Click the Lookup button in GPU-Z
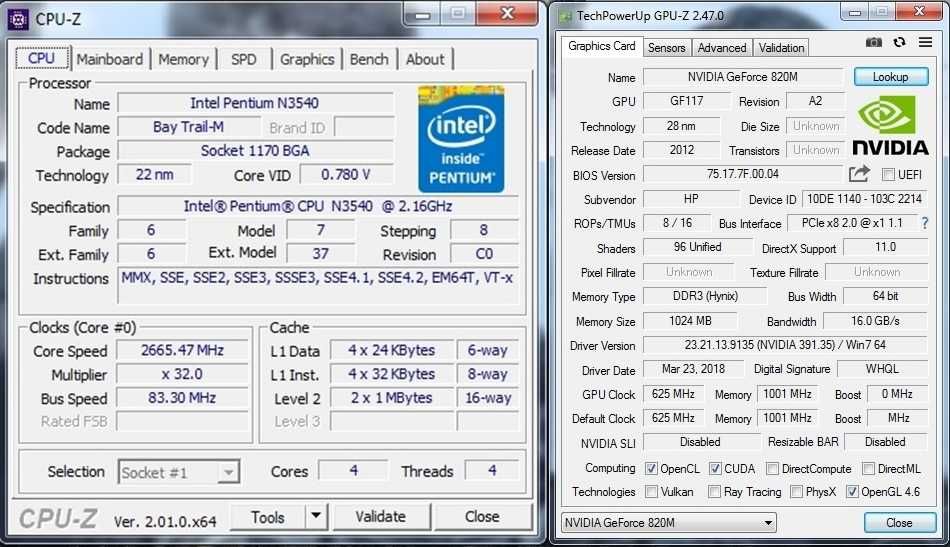Viewport: 950px width, 547px height. click(891, 77)
